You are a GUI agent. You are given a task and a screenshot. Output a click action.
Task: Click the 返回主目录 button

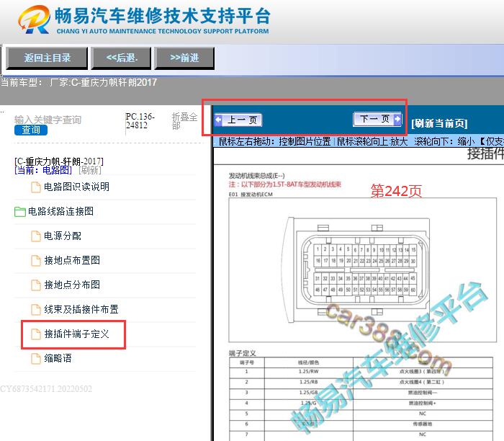(47, 58)
